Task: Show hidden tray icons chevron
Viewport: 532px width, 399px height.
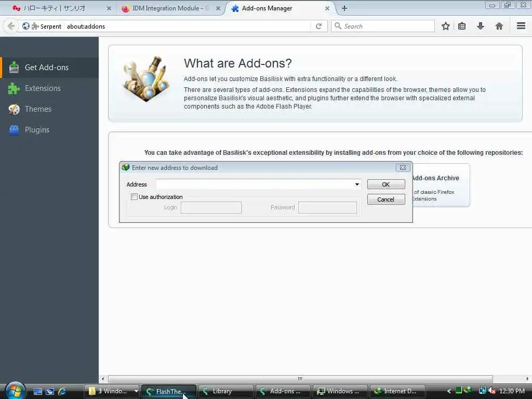Action: click(449, 391)
